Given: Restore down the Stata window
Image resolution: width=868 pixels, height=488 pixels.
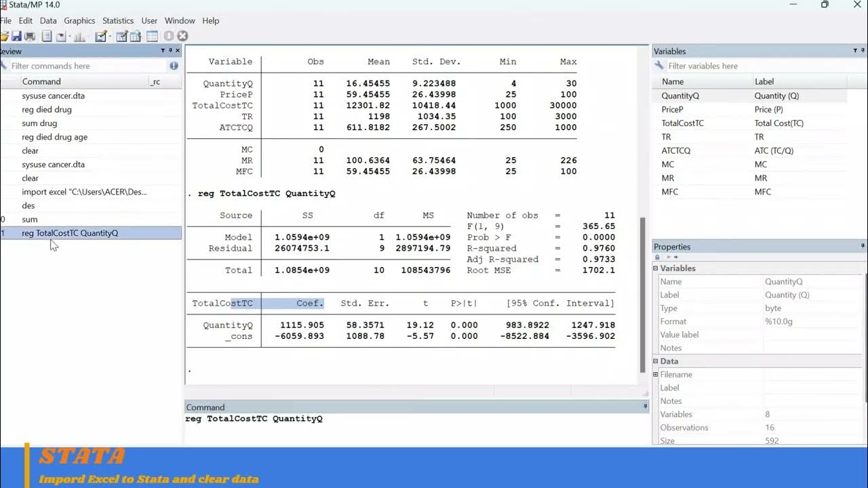Looking at the screenshot, I should pyautogui.click(x=825, y=5).
